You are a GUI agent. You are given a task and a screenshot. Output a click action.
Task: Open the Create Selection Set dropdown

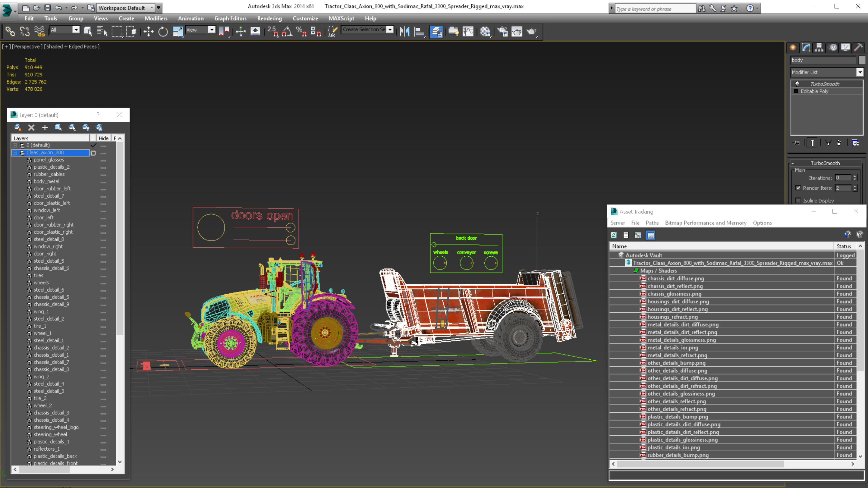[390, 30]
